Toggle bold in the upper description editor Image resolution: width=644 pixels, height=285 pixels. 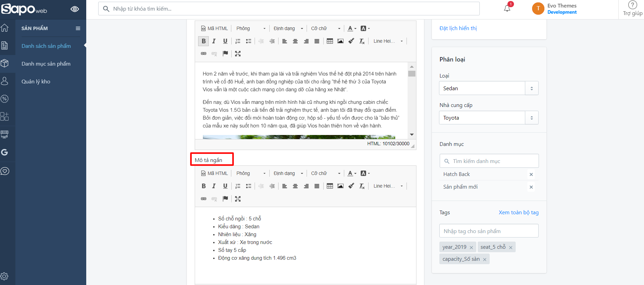204,41
